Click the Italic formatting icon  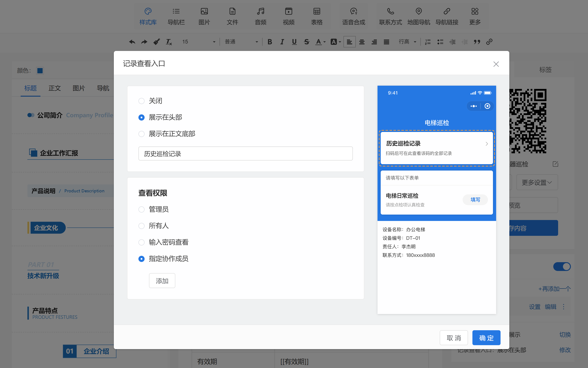pos(282,42)
